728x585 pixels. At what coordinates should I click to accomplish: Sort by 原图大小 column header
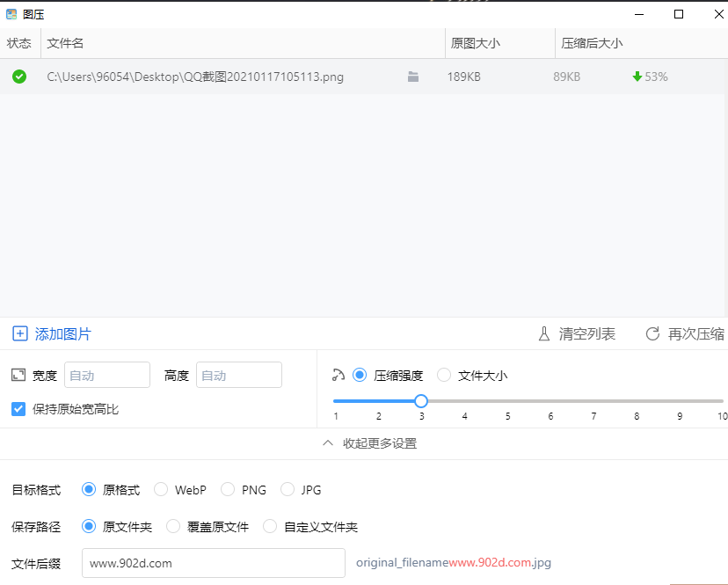point(476,43)
